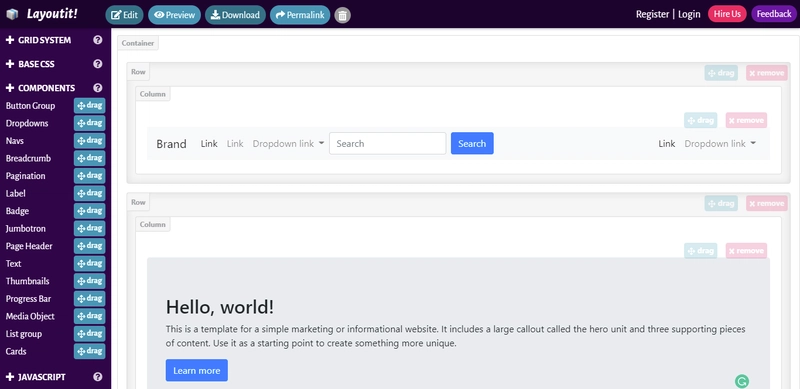Click drag handle for Breadcrumb component

click(x=90, y=158)
